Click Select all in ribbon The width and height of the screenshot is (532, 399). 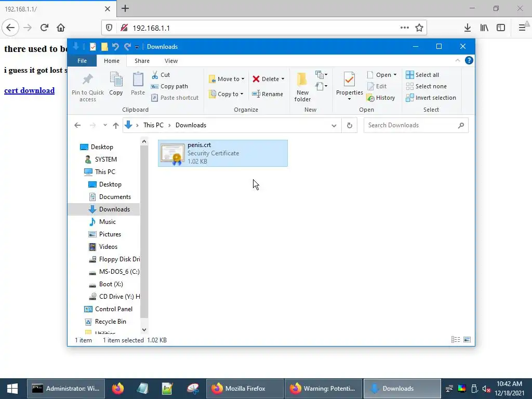point(422,75)
